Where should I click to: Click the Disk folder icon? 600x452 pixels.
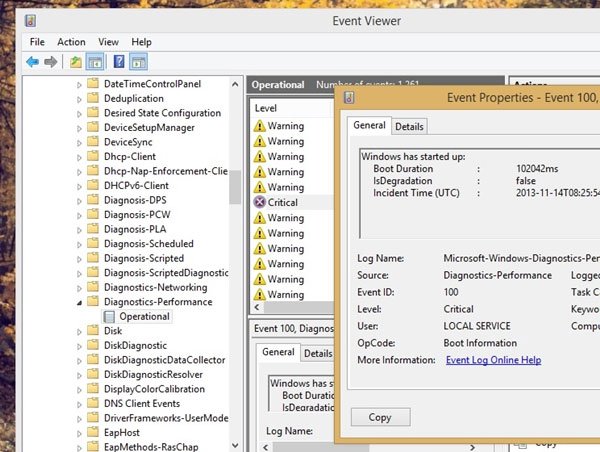point(93,330)
